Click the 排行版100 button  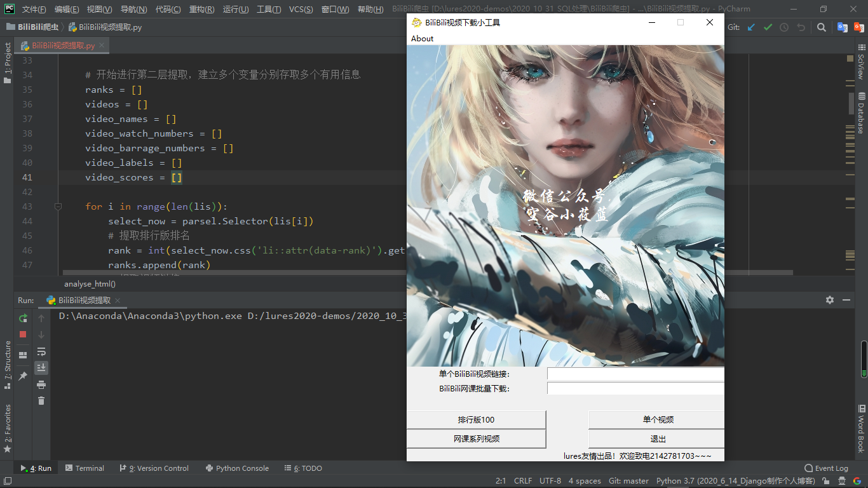pos(476,419)
